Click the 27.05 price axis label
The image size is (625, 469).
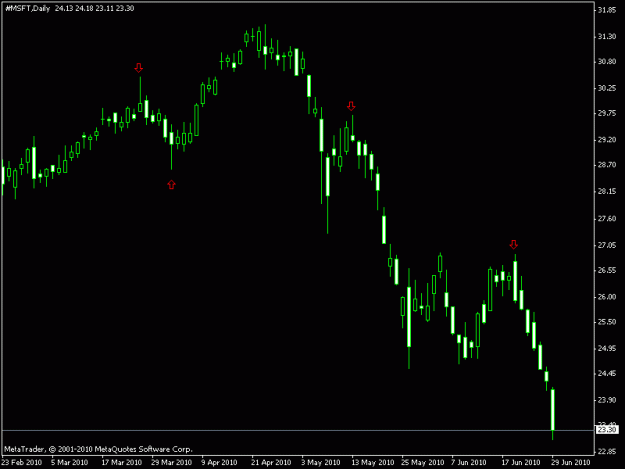(607, 245)
